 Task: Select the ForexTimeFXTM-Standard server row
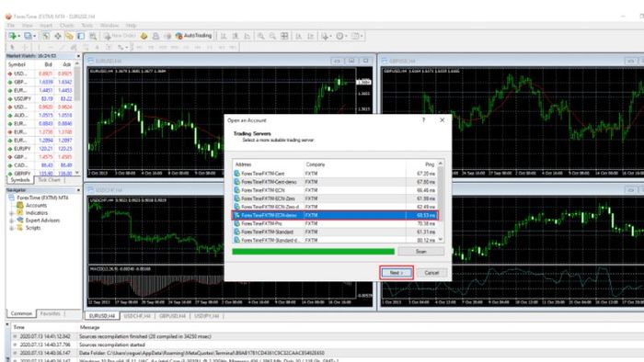click(335, 232)
